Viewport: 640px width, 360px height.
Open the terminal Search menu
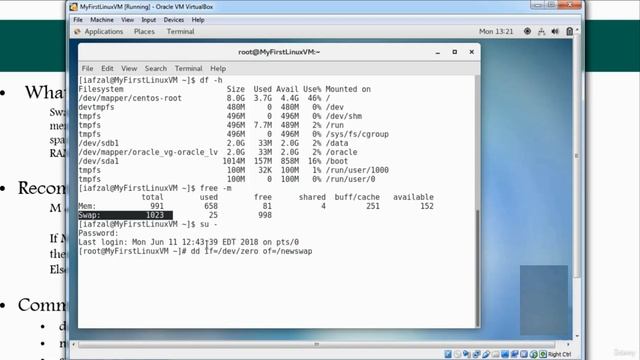coord(156,68)
